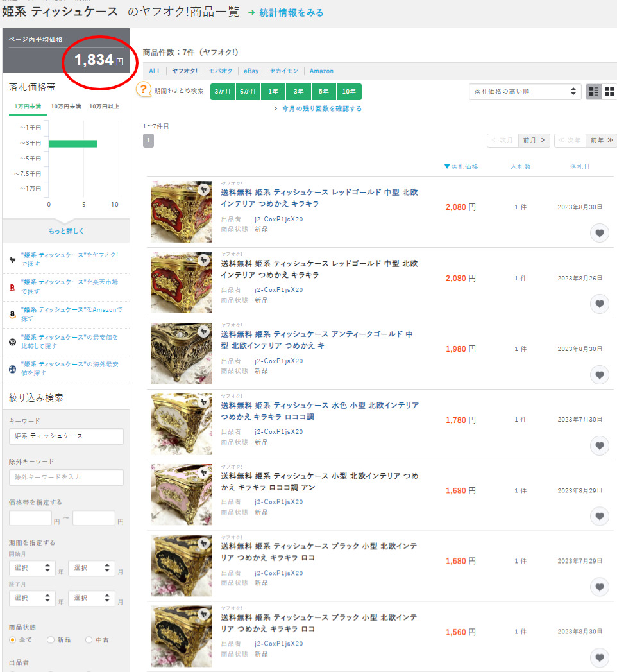Click the 3か月 period search button
Viewport: 617px width, 672px height.
click(223, 92)
